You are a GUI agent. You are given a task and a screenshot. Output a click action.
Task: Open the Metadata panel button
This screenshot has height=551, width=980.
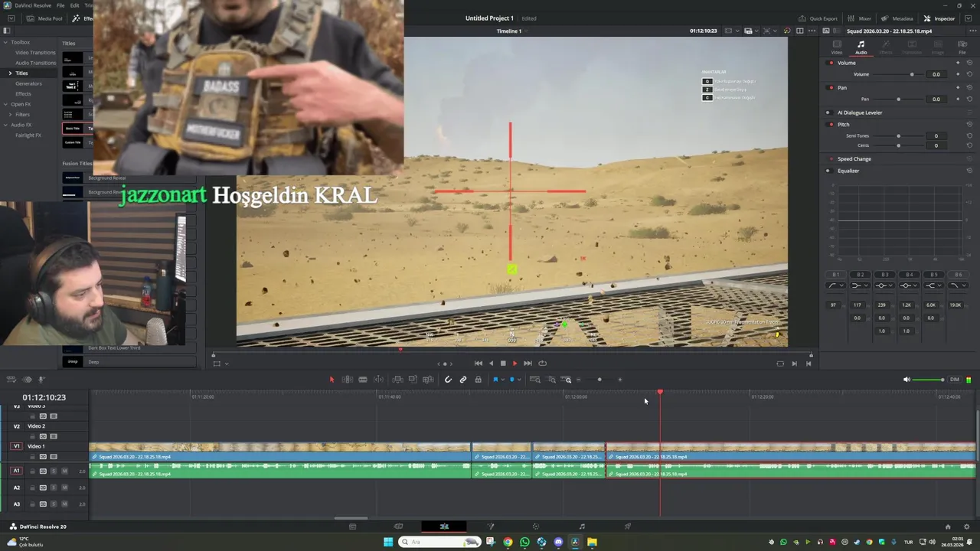(897, 18)
